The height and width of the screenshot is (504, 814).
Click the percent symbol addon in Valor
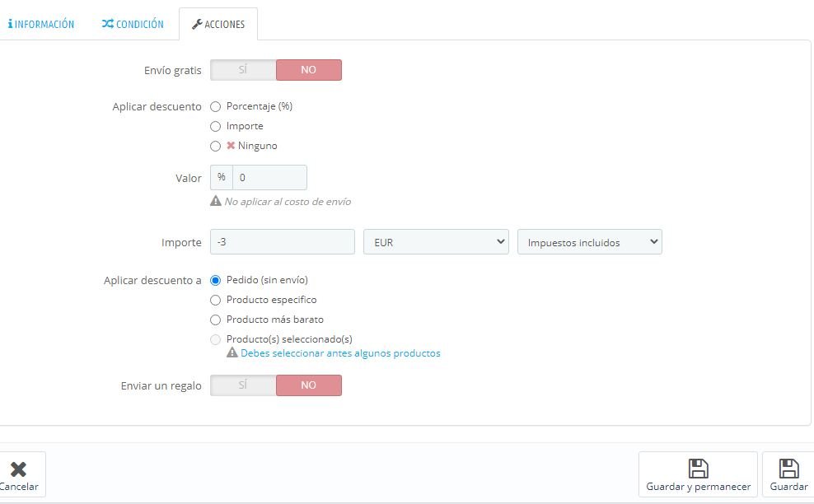[x=222, y=177]
